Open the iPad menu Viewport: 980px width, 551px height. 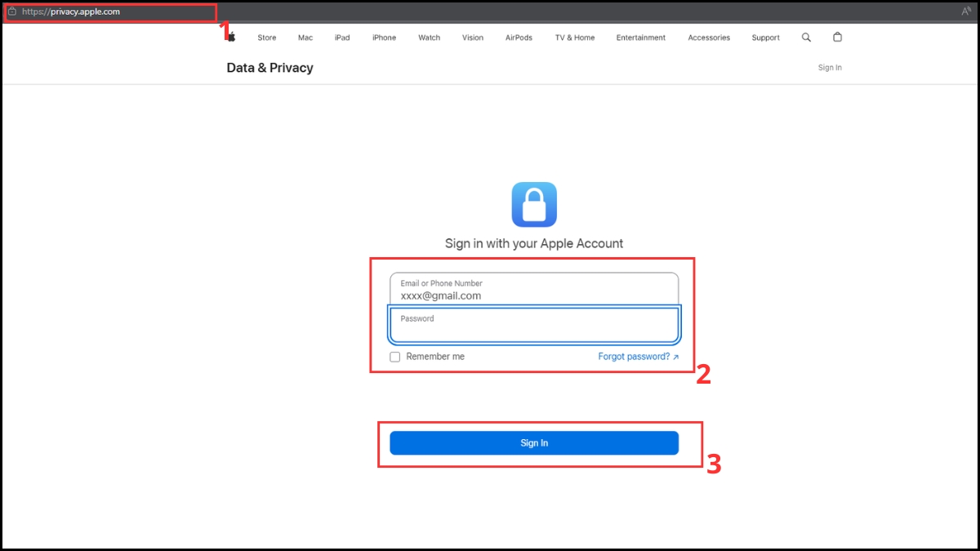(x=342, y=38)
